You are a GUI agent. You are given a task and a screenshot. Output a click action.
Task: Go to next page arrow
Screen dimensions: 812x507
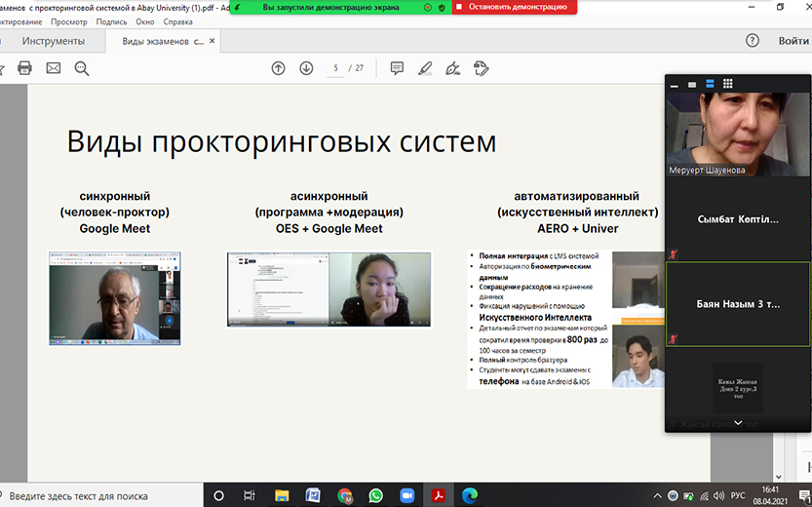coord(306,68)
